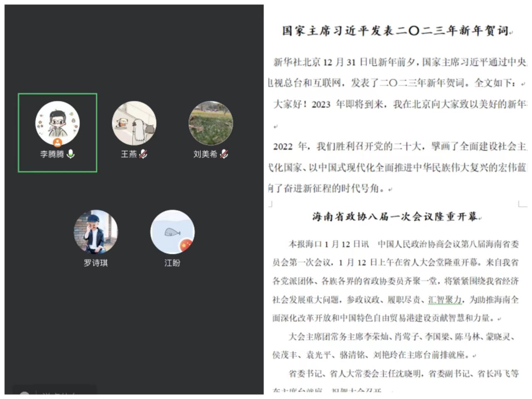Open 王燕's participant avatar
The height and width of the screenshot is (399, 532).
[134, 123]
